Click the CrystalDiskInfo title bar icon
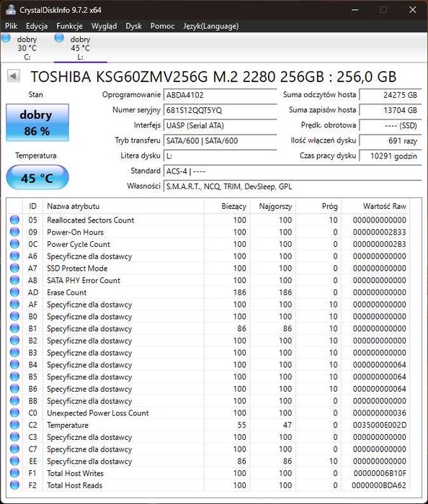The image size is (428, 504). click(x=11, y=10)
